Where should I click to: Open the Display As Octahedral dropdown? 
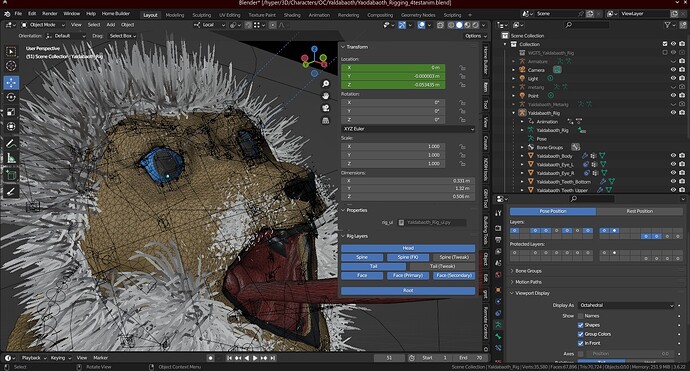pos(626,305)
